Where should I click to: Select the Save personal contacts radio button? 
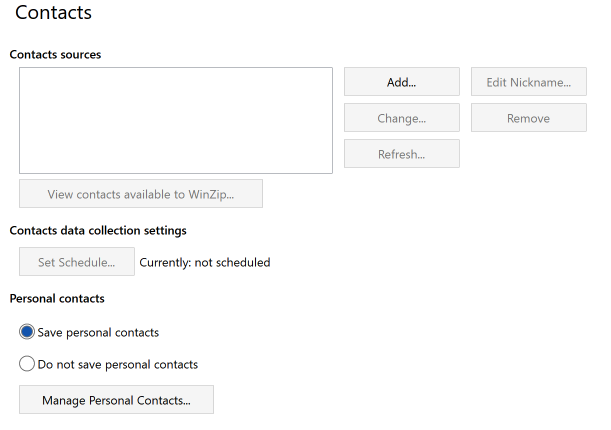click(27, 332)
